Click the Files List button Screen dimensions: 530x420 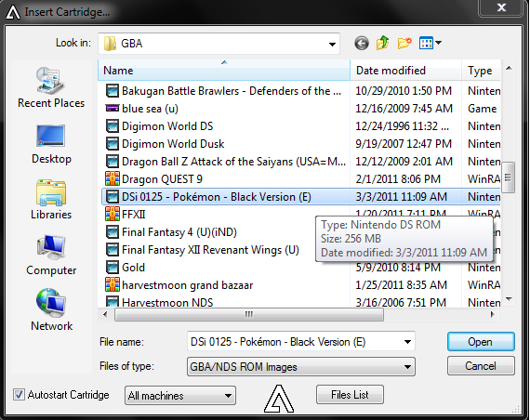click(x=350, y=395)
